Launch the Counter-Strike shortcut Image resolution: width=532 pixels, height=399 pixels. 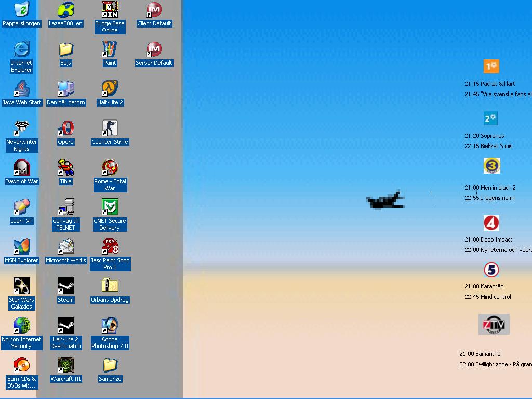coord(110,128)
